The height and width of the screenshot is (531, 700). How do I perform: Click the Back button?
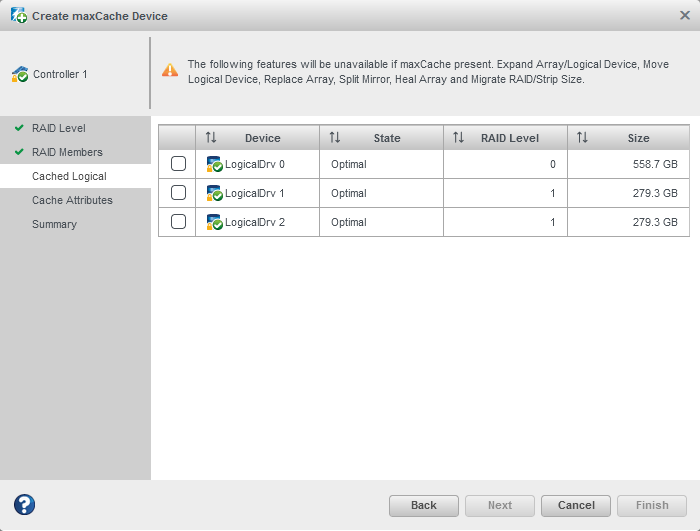point(424,506)
